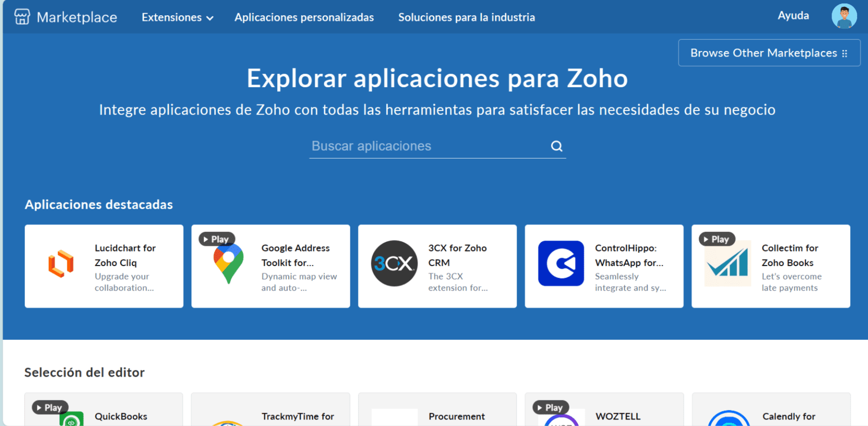Play the Google Address Toolkit video
This screenshot has width=868, height=426.
216,239
